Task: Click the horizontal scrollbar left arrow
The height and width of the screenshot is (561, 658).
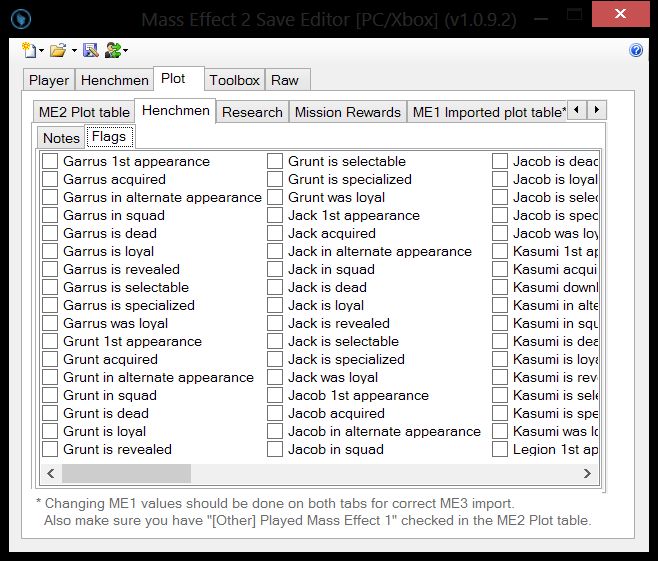Action: [51, 474]
